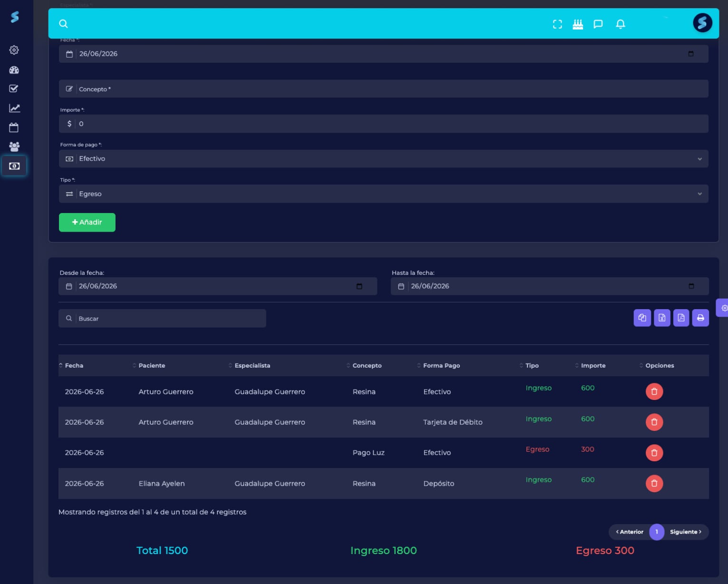The image size is (728, 584).
Task: Open the settings gear in the sidebar
Action: 14,50
